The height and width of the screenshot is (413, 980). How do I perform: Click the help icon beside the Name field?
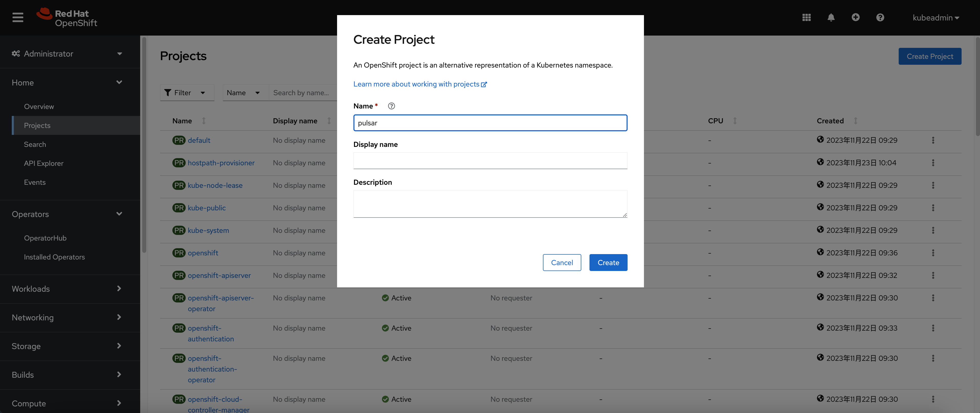click(391, 106)
